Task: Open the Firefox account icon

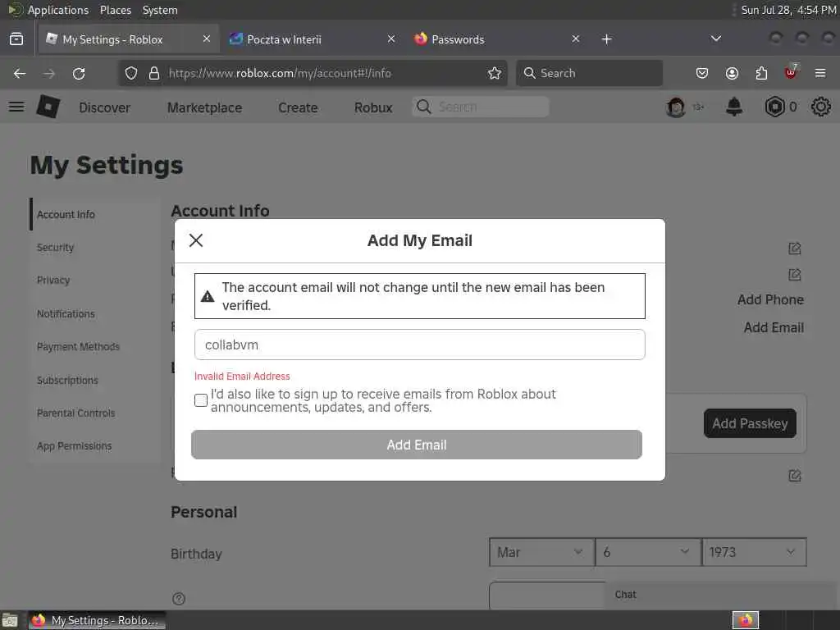Action: click(x=732, y=73)
